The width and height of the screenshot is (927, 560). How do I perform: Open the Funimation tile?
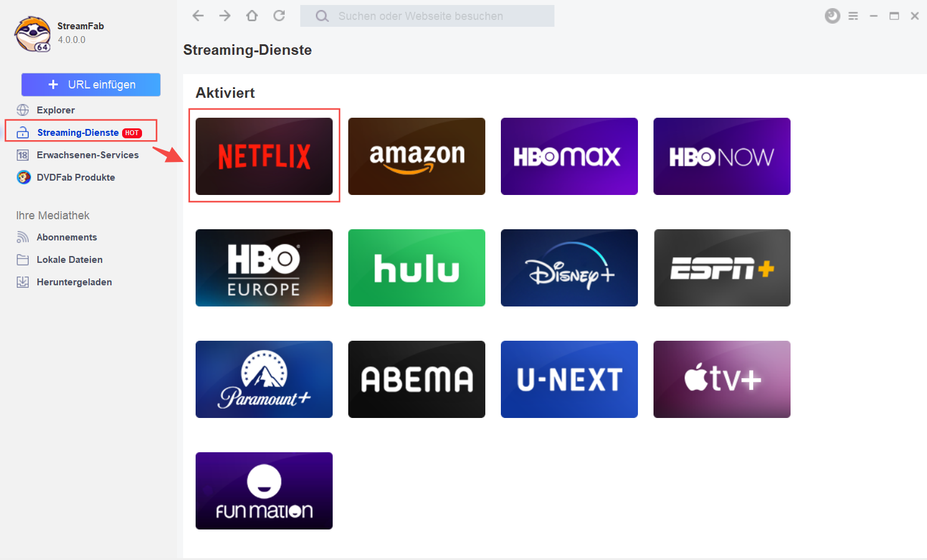tap(264, 491)
